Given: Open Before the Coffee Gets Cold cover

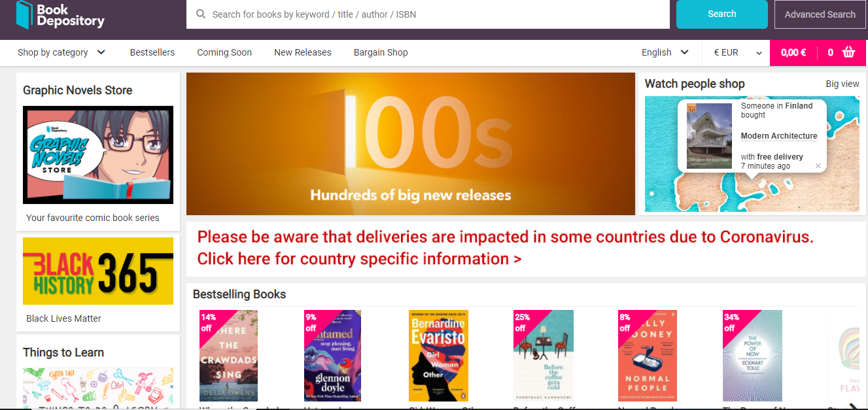Looking at the screenshot, I should 544,355.
